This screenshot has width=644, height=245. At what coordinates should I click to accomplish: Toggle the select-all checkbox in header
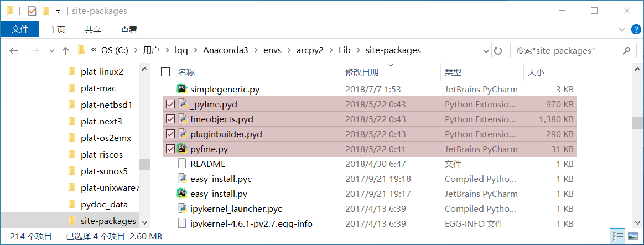coord(165,72)
